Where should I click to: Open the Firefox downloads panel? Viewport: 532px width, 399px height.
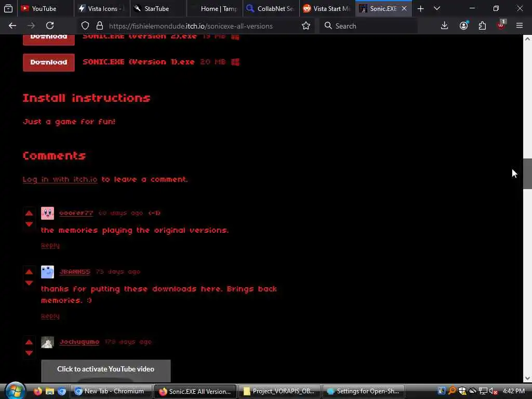(x=445, y=26)
